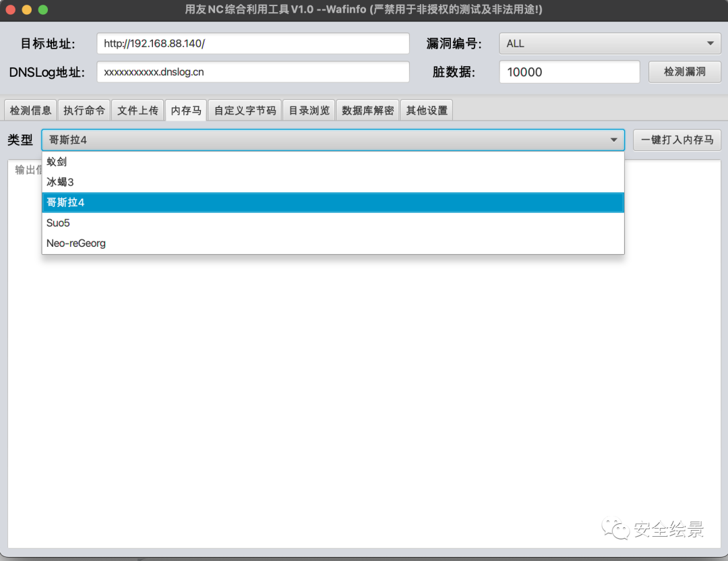Select the 内存马 tab
Screen dimensions: 728x561
[x=186, y=111]
